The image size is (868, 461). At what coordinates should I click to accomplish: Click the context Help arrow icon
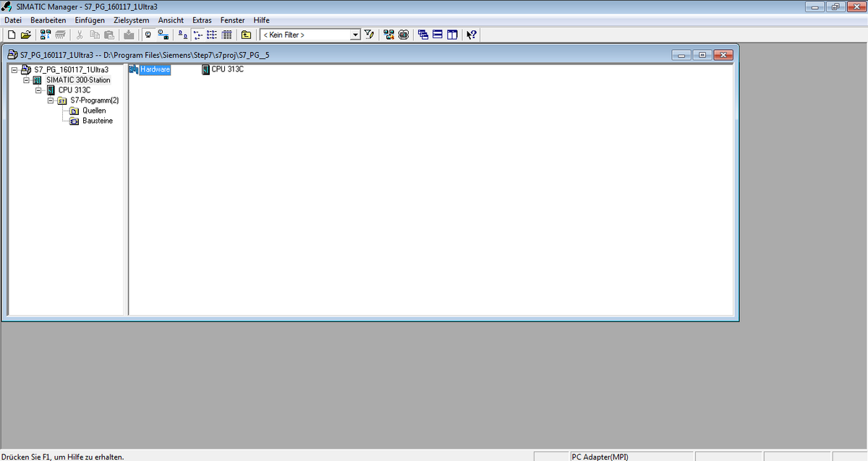click(x=472, y=35)
